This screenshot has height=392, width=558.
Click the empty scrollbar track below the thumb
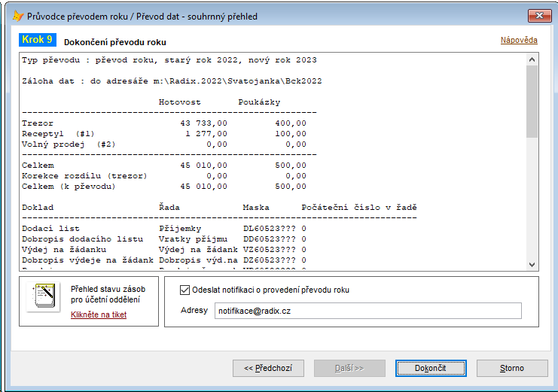tap(532, 203)
